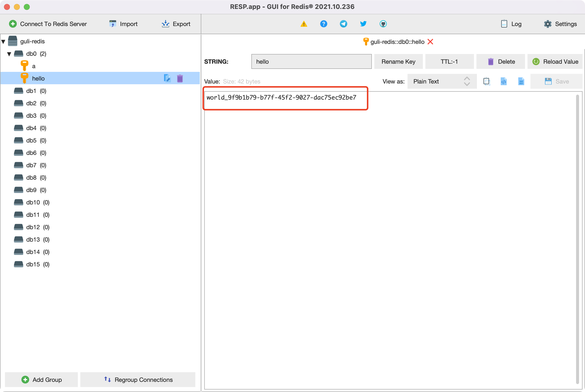Click the Telegram icon in toolbar
This screenshot has width=585, height=392.
coord(343,24)
